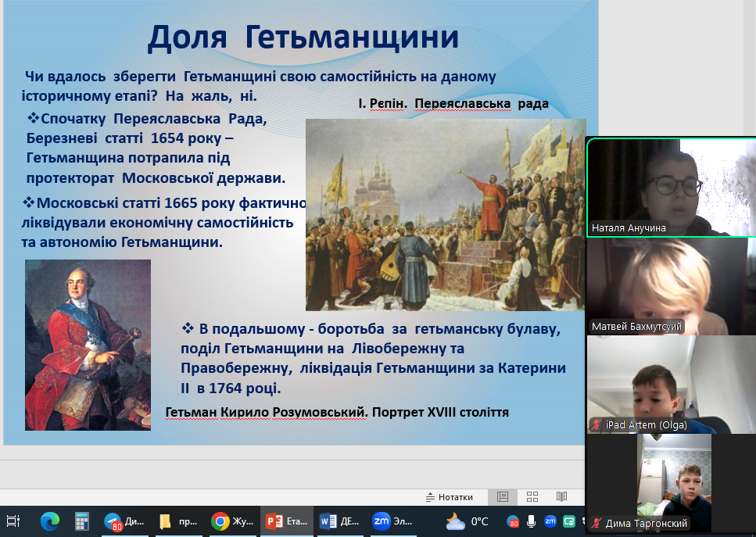
Task: Switch to Word document taskbar button
Action: 339,521
